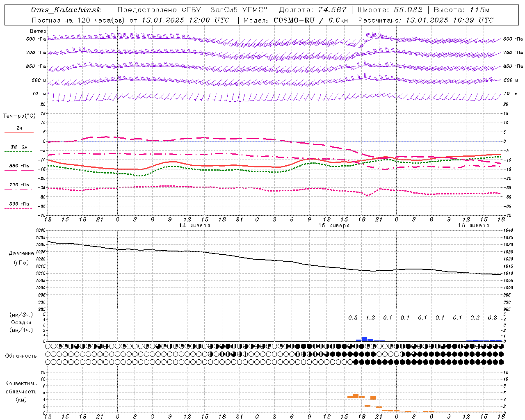The height and width of the screenshot is (420, 525).
Task: Click the "Ветер" wind panel label
Action: click(38, 31)
